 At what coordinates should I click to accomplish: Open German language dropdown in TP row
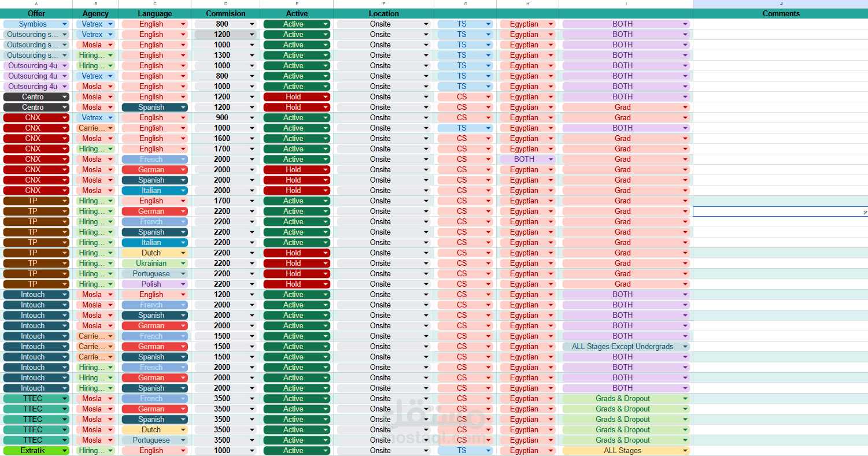click(x=154, y=212)
